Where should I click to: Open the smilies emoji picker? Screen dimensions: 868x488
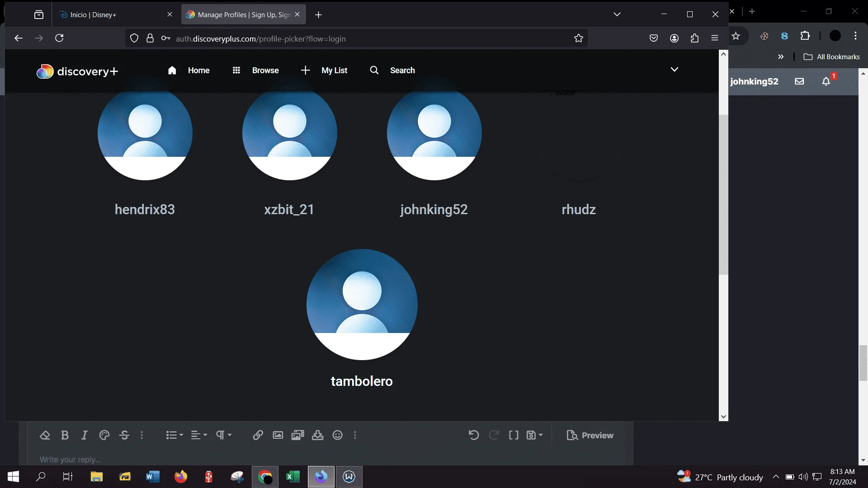coord(338,435)
